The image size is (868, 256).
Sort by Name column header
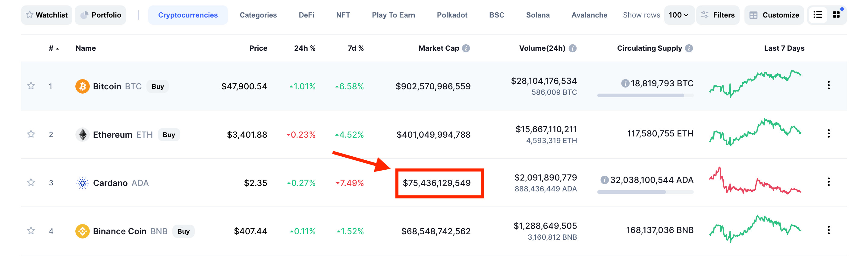[86, 48]
